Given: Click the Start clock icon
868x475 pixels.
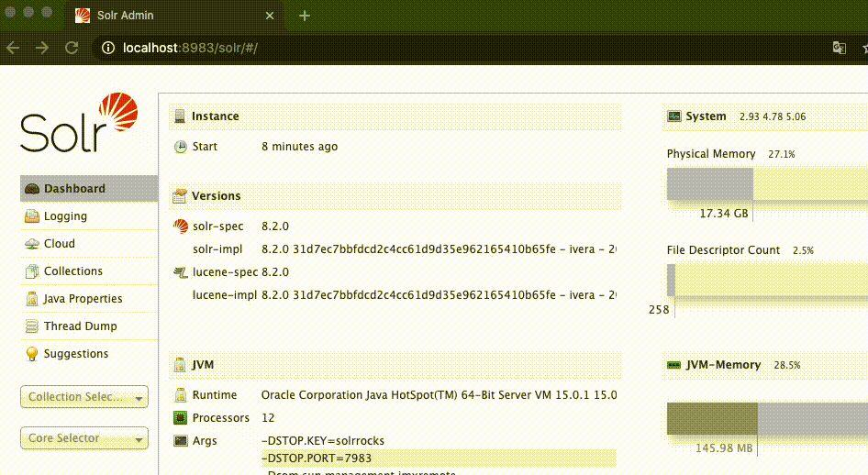Looking at the screenshot, I should tap(181, 147).
